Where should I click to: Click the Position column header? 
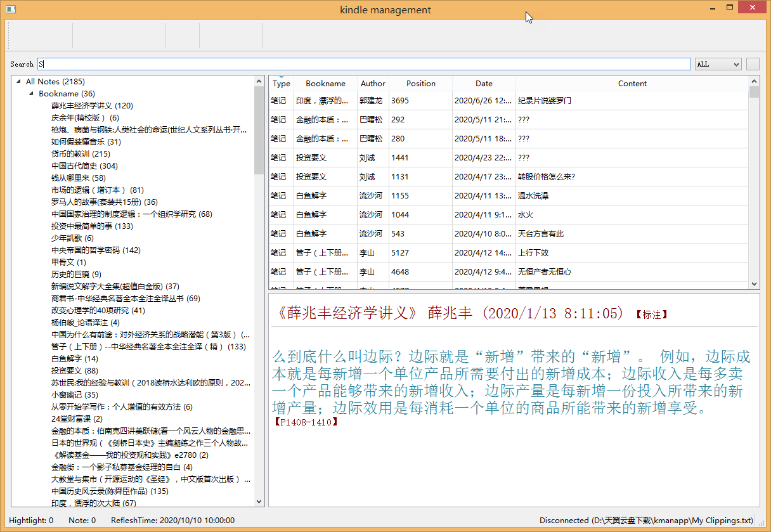tap(420, 84)
